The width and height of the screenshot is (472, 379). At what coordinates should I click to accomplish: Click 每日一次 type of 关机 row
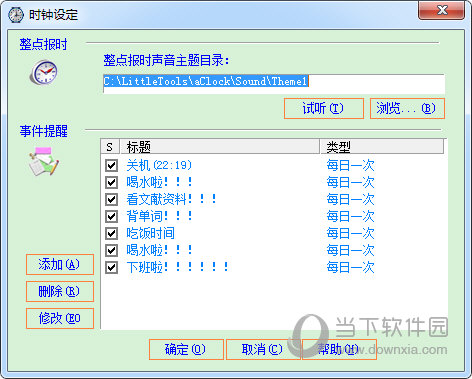coord(350,165)
